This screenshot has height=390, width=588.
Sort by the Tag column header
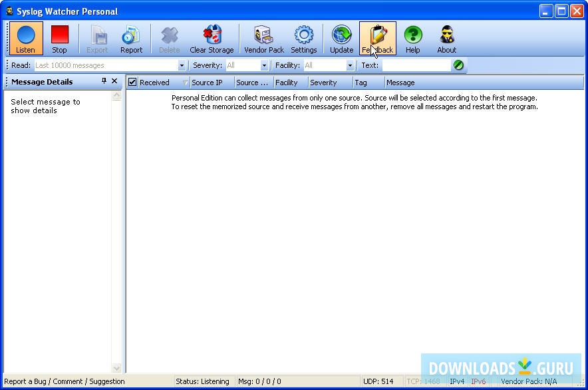tap(368, 83)
